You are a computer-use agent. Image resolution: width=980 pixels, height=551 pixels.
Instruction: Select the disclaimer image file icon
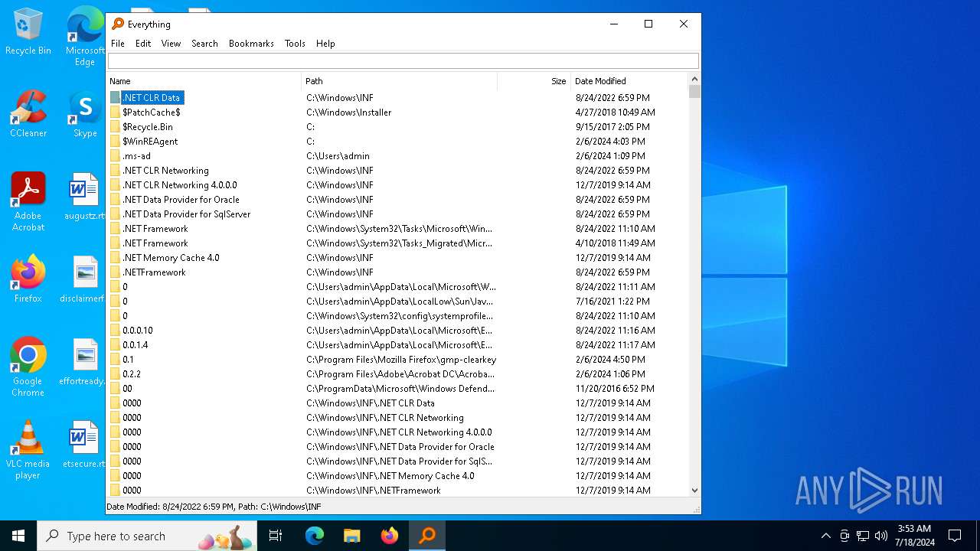(84, 279)
